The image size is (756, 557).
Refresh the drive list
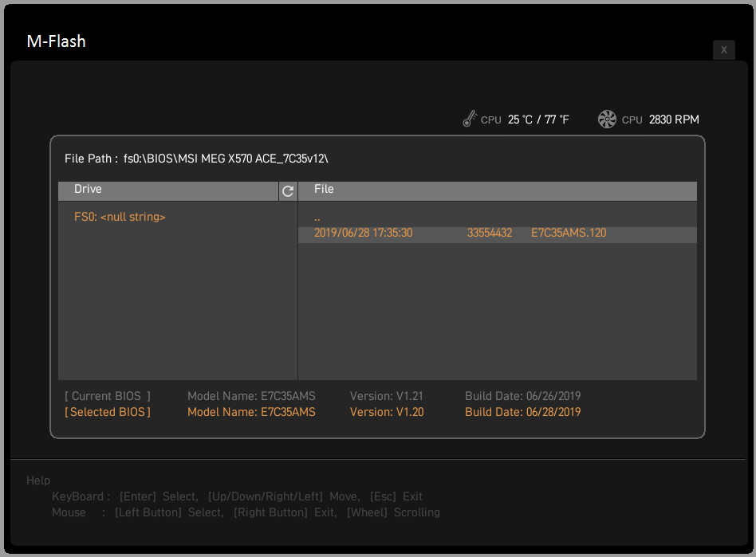pos(288,191)
